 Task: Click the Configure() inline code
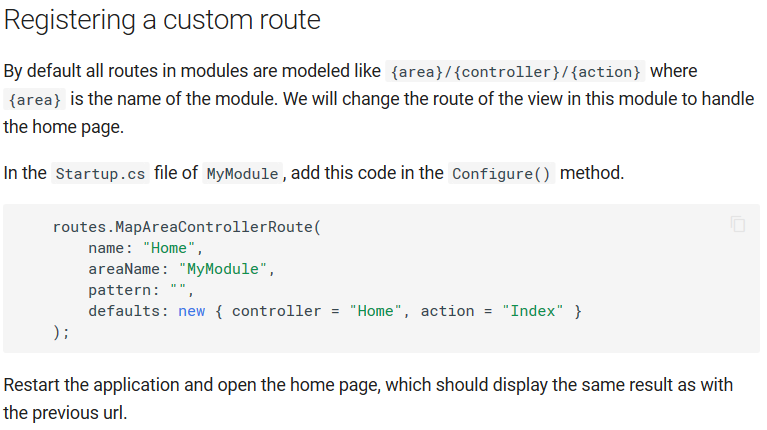click(x=501, y=174)
